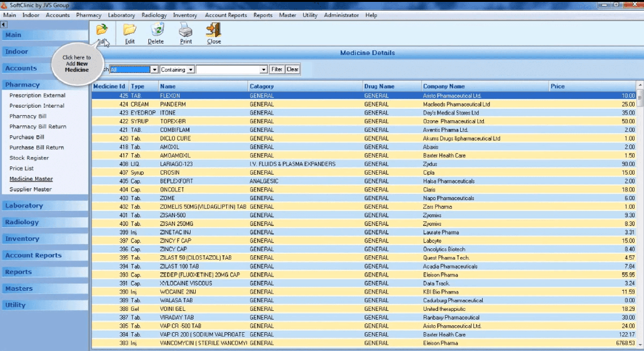Open Stock Register in sidebar
The width and height of the screenshot is (644, 351).
coord(29,158)
